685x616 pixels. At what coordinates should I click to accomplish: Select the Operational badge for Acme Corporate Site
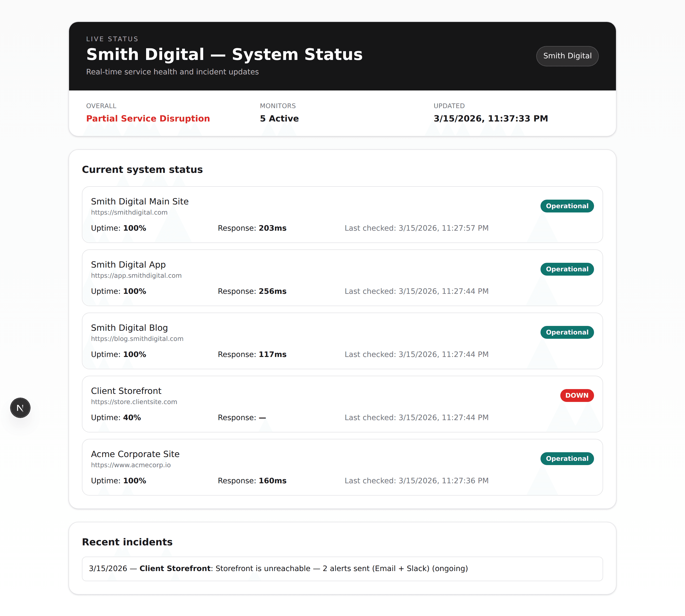click(567, 459)
